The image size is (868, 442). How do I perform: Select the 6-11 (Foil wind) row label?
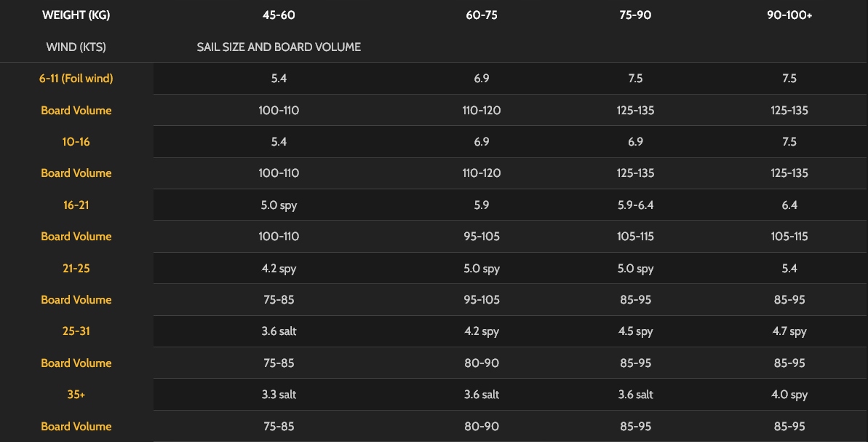click(x=76, y=79)
